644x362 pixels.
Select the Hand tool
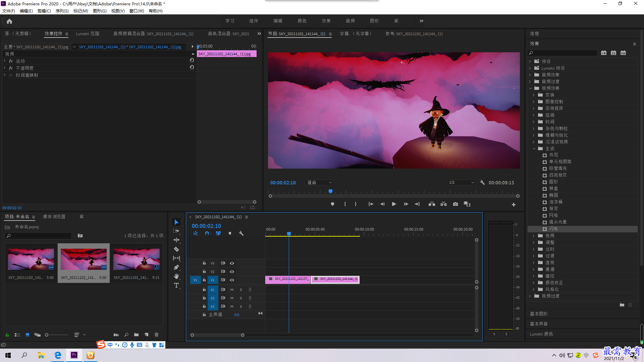click(x=176, y=276)
